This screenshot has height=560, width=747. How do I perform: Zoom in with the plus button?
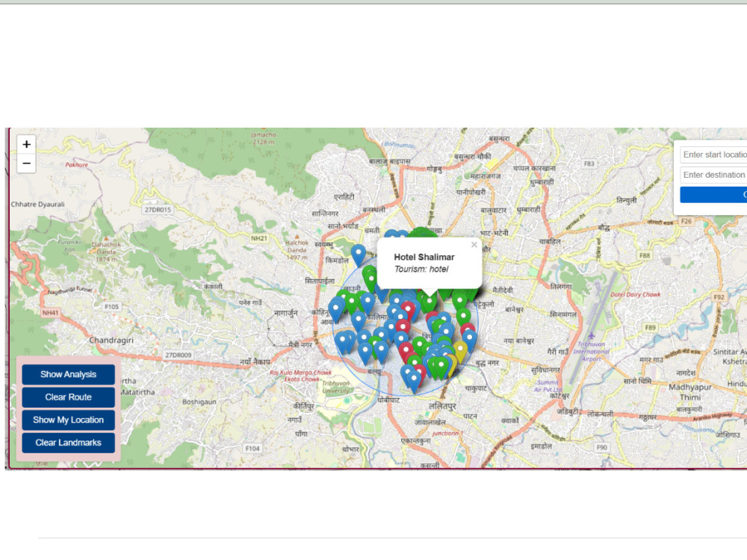pos(27,144)
